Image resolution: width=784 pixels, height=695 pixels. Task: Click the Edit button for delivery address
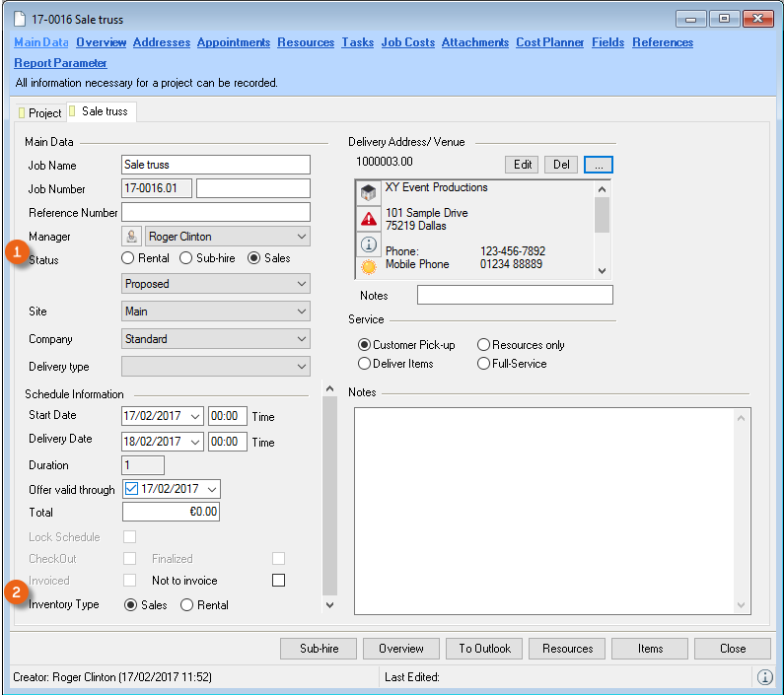click(523, 165)
